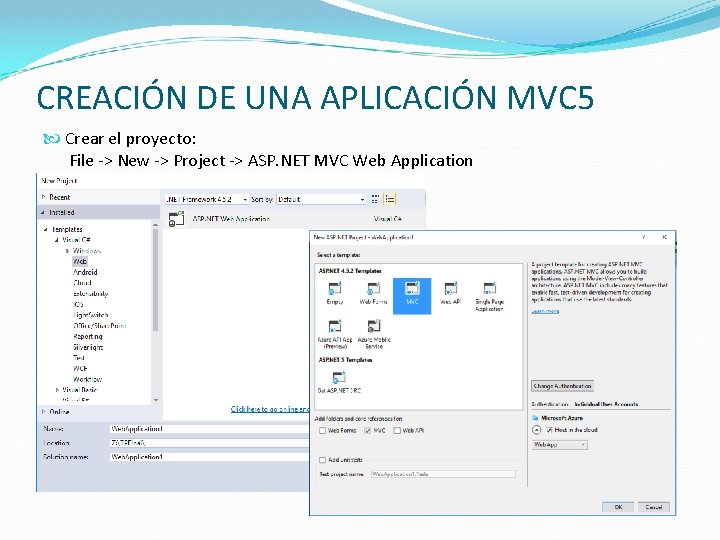Screen dimensions: 720x540
Task: Click the Test project name field
Action: 443,474
